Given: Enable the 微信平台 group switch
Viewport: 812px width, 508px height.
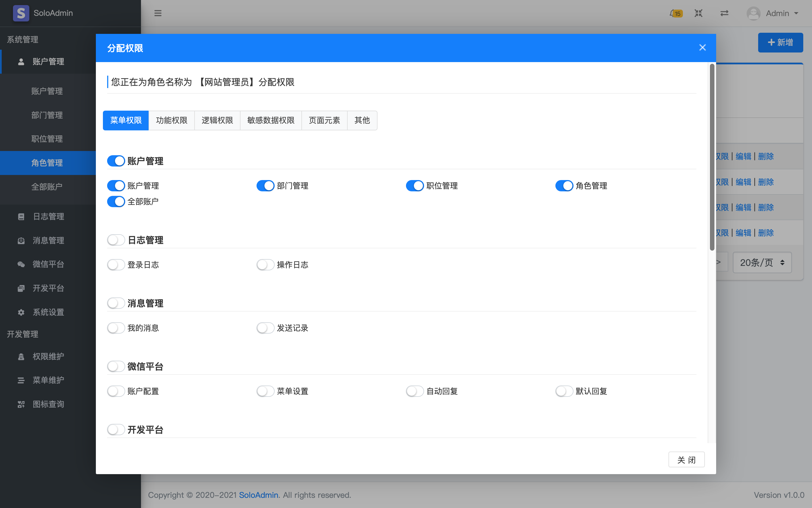Looking at the screenshot, I should coord(116,366).
